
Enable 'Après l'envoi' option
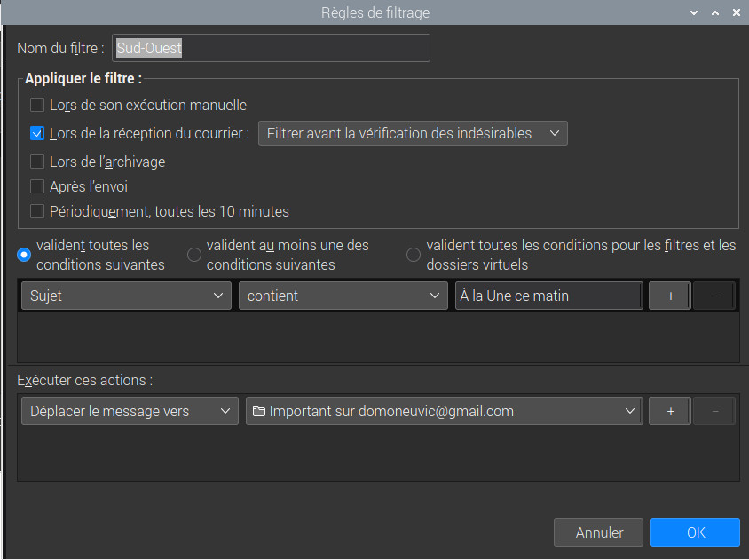(x=37, y=186)
